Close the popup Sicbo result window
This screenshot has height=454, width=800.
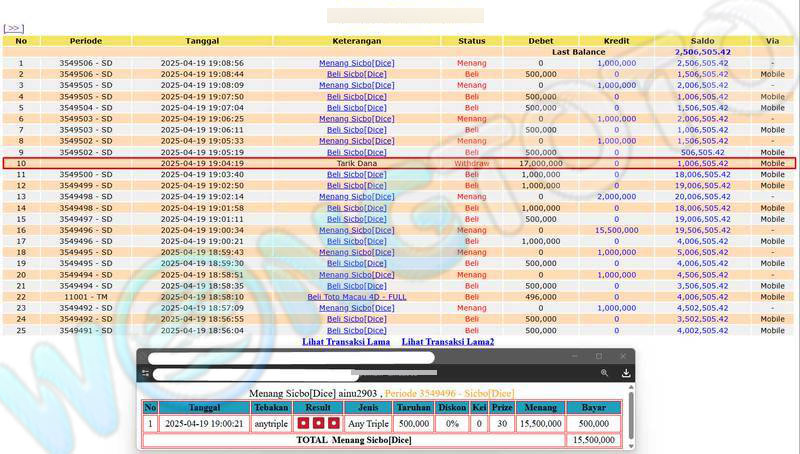pos(621,356)
